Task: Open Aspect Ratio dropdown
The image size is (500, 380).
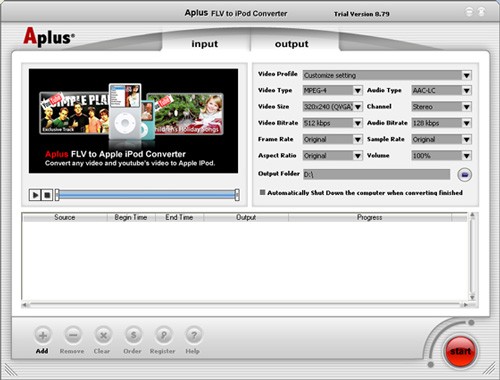Action: click(x=332, y=156)
